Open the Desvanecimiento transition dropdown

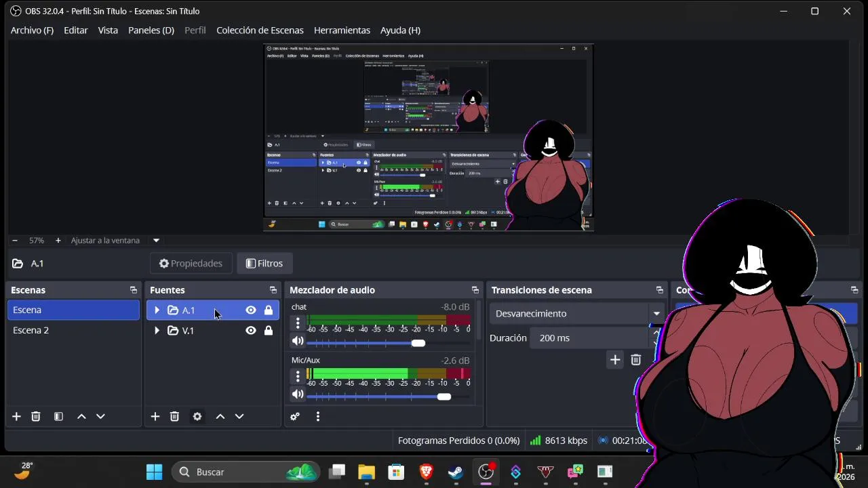pos(578,314)
